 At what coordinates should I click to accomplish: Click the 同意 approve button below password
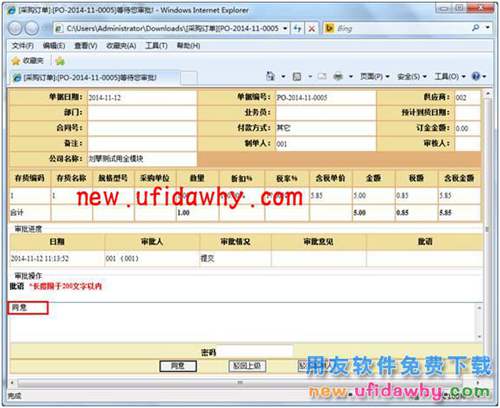coord(178,366)
